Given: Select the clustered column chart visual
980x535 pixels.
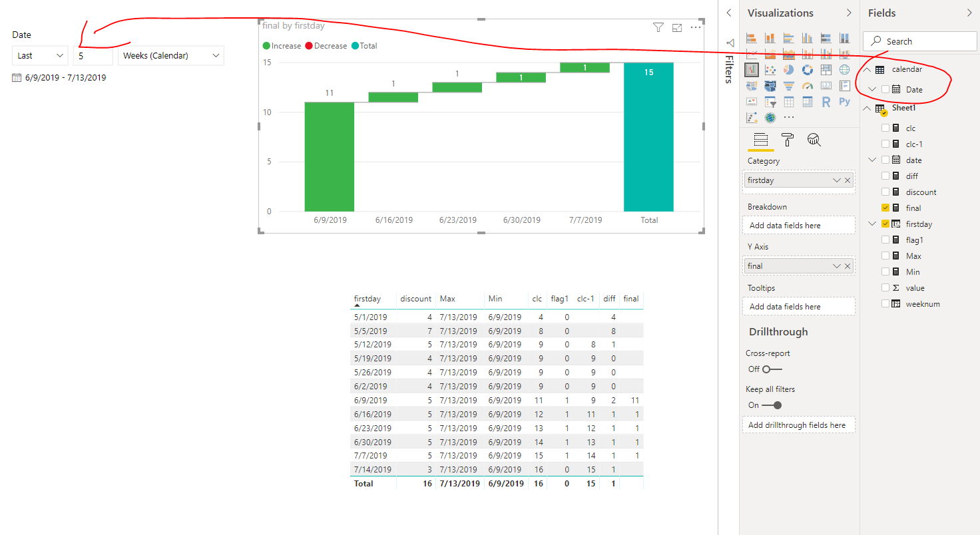Looking at the screenshot, I should tap(808, 38).
